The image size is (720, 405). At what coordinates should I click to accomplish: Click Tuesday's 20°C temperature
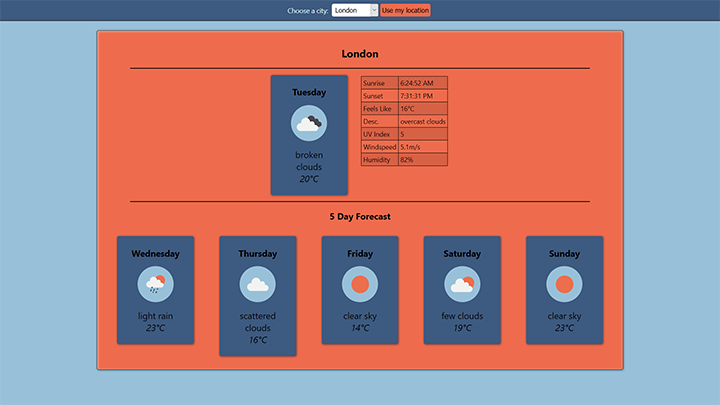(309, 179)
